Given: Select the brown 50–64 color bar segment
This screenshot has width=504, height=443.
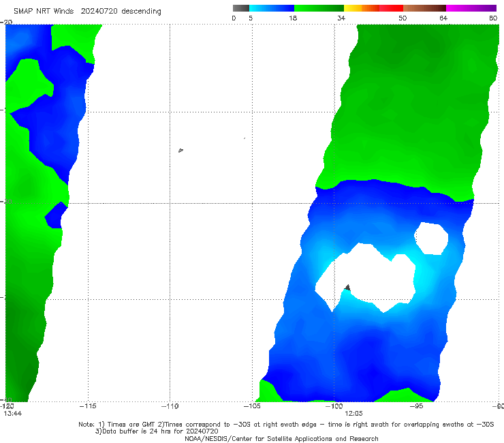Looking at the screenshot, I should click(x=424, y=8).
